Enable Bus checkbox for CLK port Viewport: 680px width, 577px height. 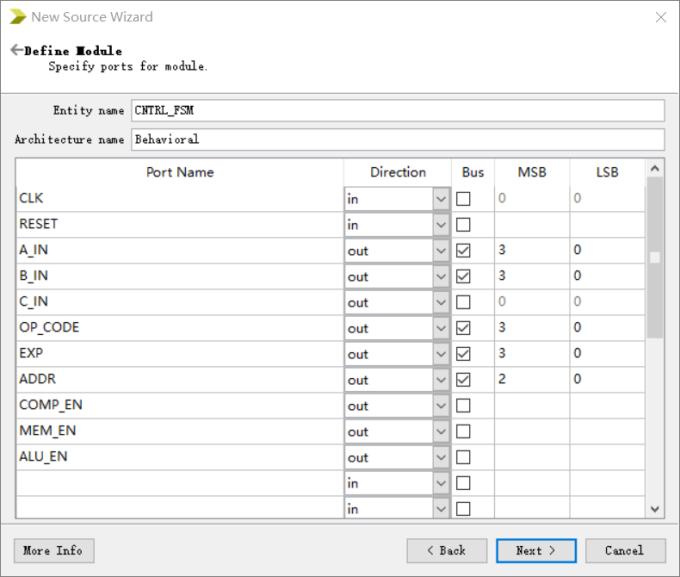point(463,199)
